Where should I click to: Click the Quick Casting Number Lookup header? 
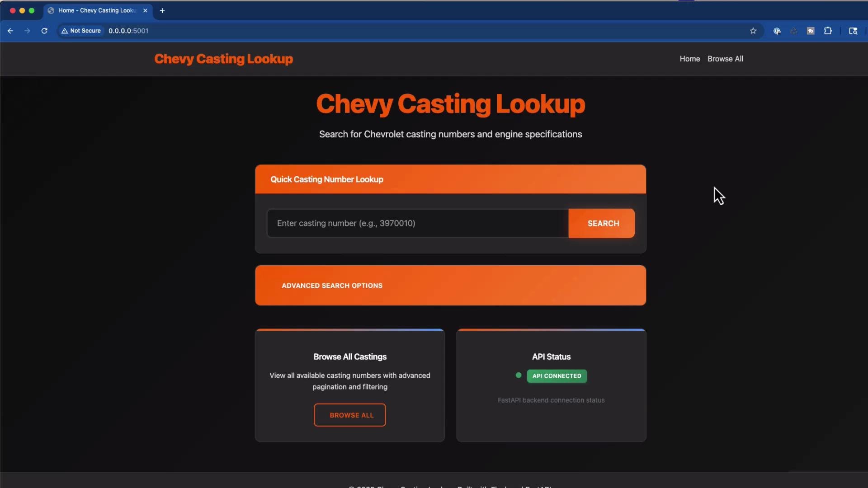[450, 179]
